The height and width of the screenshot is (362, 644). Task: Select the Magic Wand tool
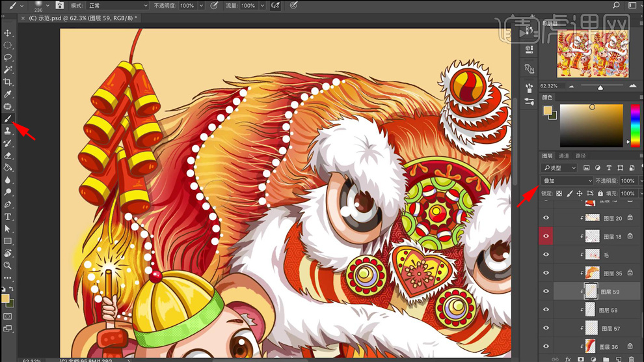[x=7, y=70]
